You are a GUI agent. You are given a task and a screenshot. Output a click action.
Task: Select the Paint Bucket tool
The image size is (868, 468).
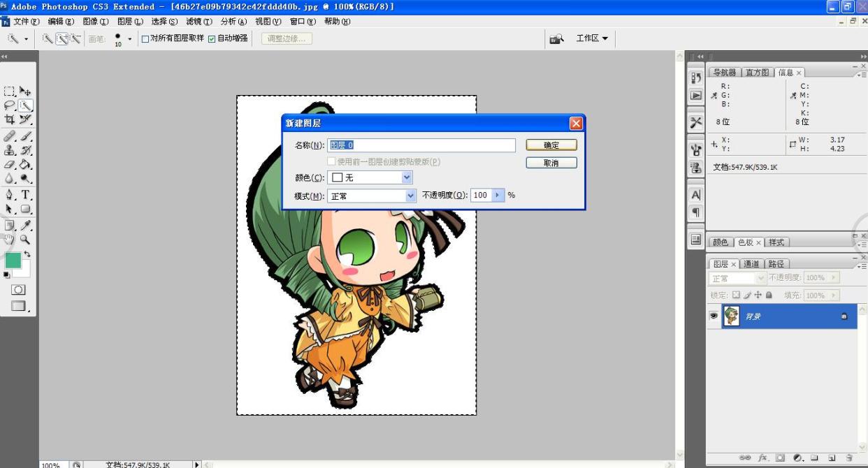(x=25, y=165)
